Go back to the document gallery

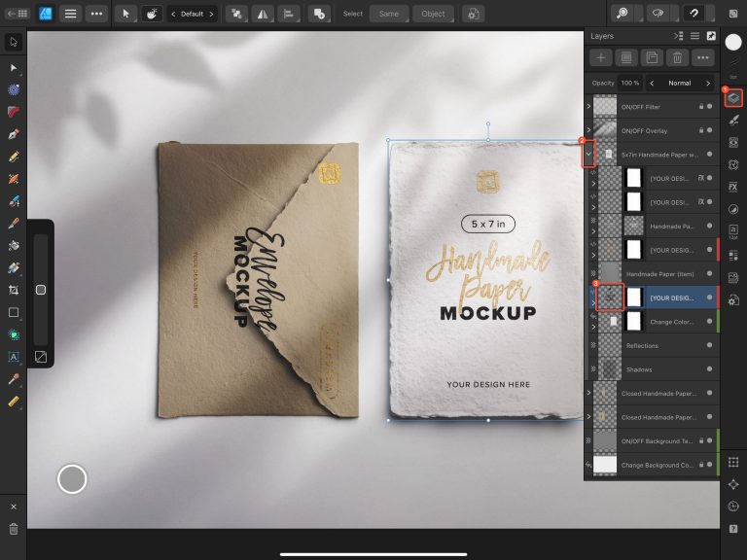tap(18, 14)
